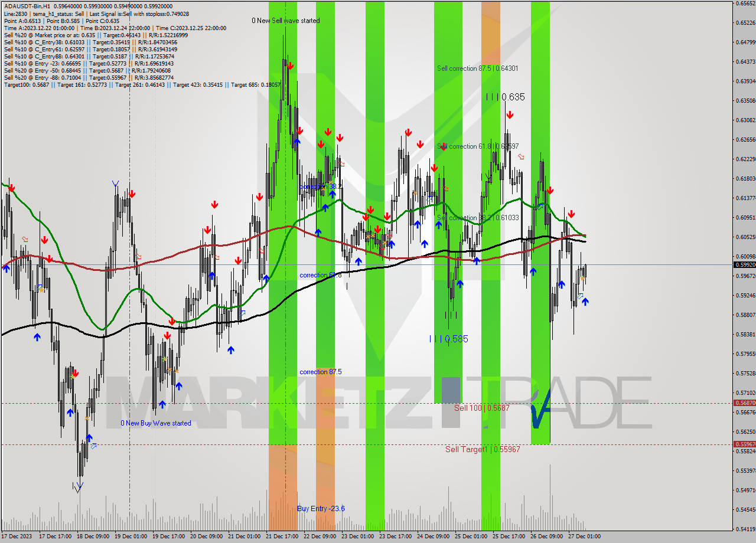Click the 'Sell %20 @ Market price' line
This screenshot has width=756, height=543.
(x=96, y=35)
